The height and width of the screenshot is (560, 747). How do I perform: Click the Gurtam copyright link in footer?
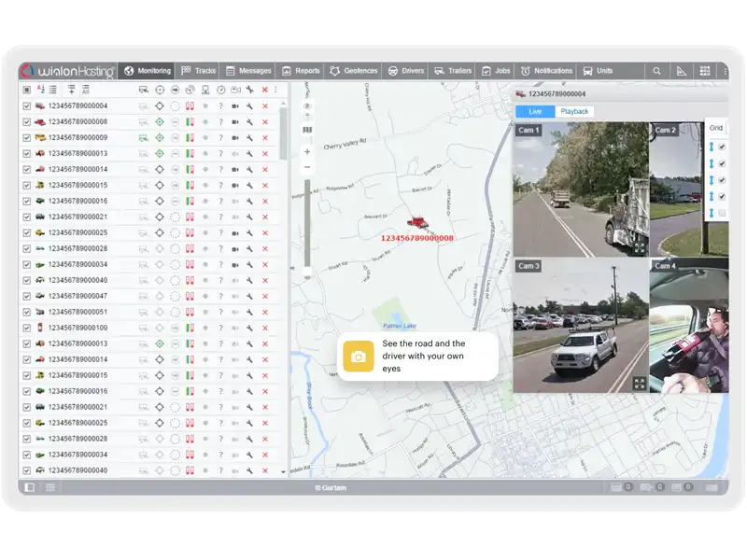pyautogui.click(x=331, y=487)
